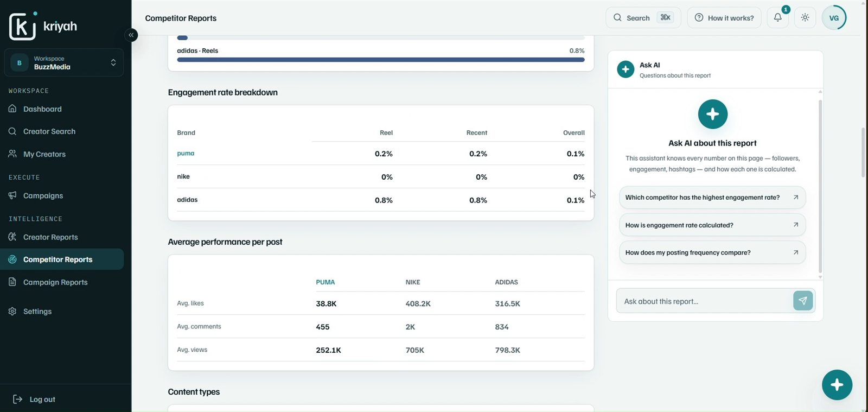Click the Competitor Reports target icon
The image size is (868, 412).
coord(12,259)
